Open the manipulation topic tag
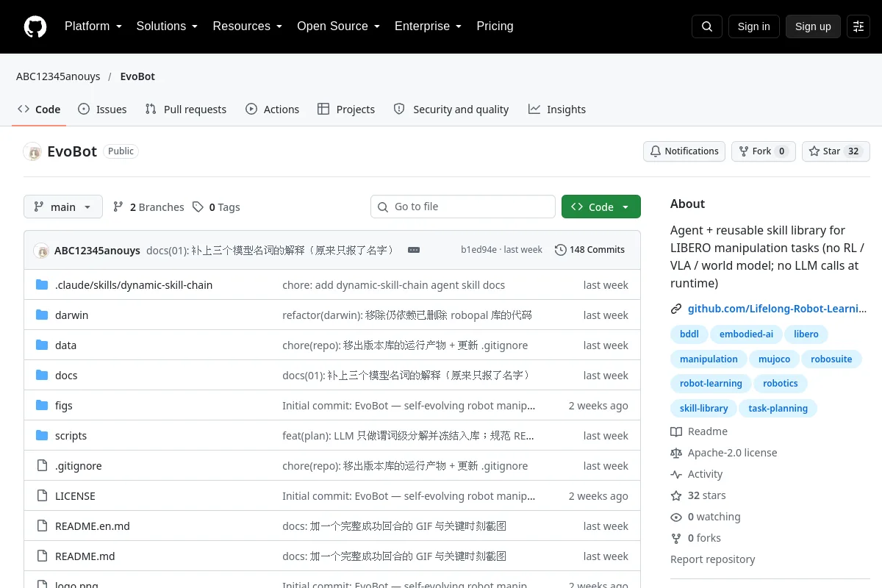The height and width of the screenshot is (588, 882). coord(709,359)
